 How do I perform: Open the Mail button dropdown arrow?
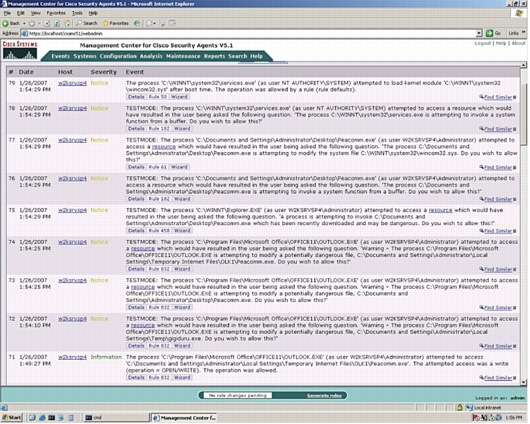(x=154, y=23)
